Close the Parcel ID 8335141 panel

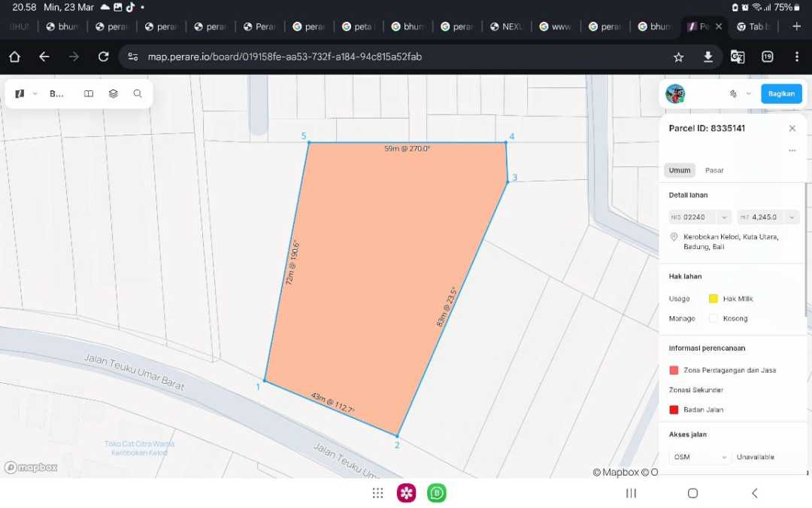792,129
